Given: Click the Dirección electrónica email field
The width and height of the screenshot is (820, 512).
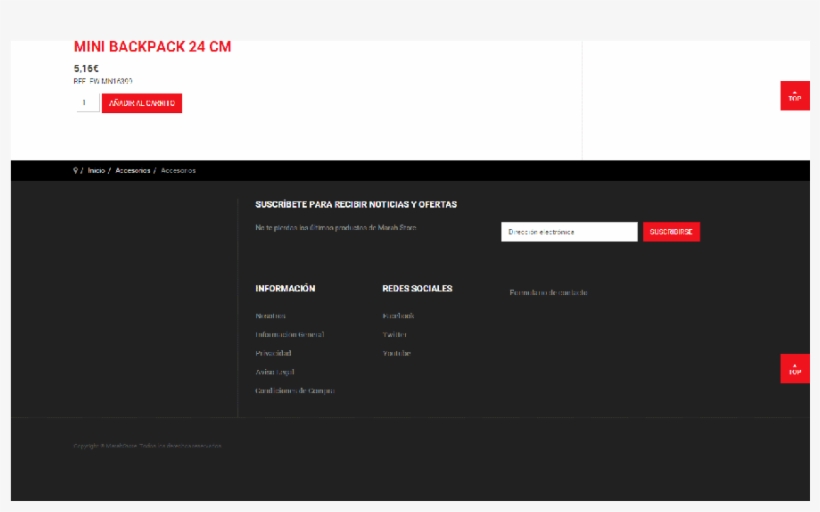Looking at the screenshot, I should (568, 232).
